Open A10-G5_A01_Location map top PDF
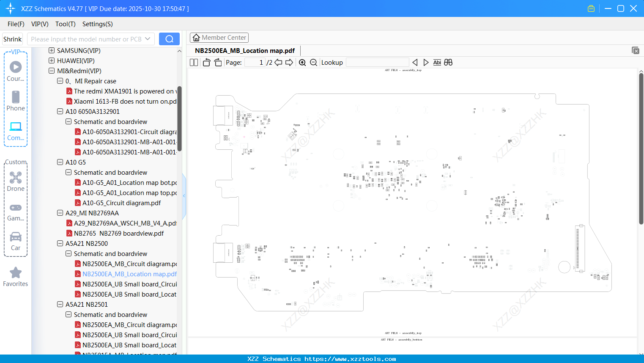 coord(126,193)
